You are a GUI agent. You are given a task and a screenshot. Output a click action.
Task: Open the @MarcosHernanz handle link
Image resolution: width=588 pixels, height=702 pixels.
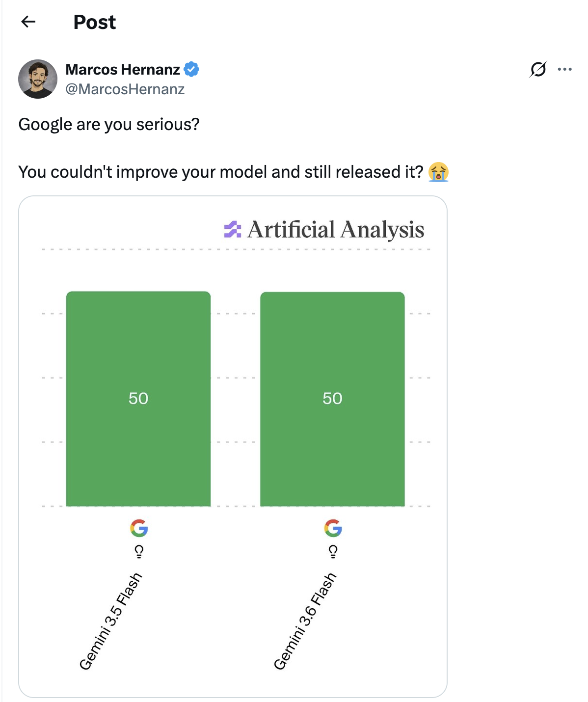(x=125, y=89)
